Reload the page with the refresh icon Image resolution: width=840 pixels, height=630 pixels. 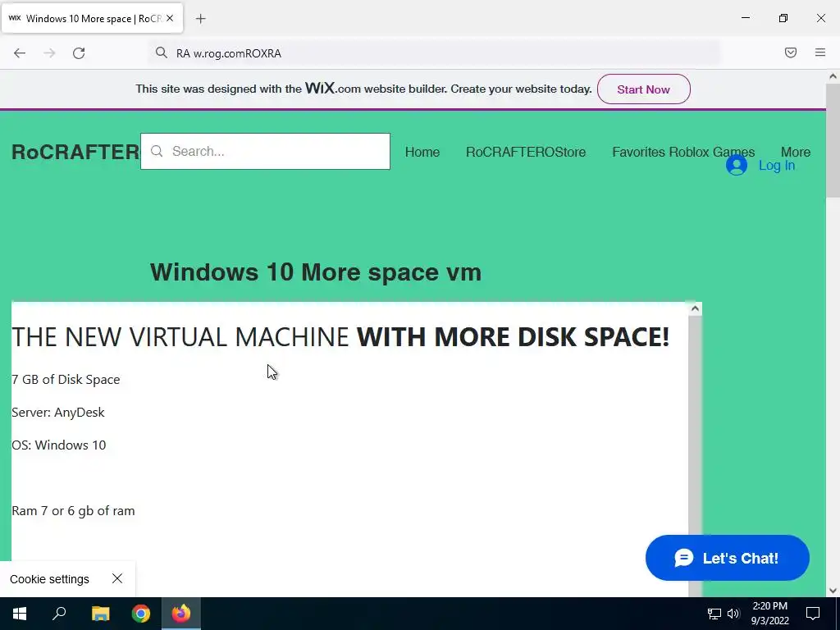pyautogui.click(x=79, y=53)
